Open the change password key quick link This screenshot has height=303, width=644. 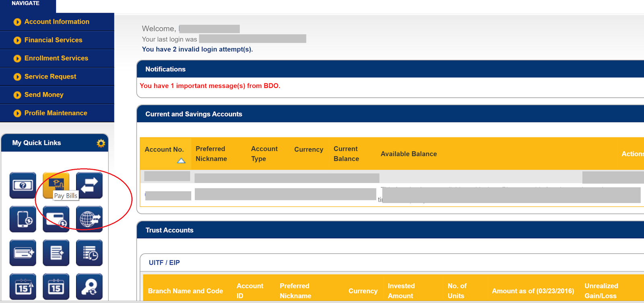pyautogui.click(x=89, y=287)
